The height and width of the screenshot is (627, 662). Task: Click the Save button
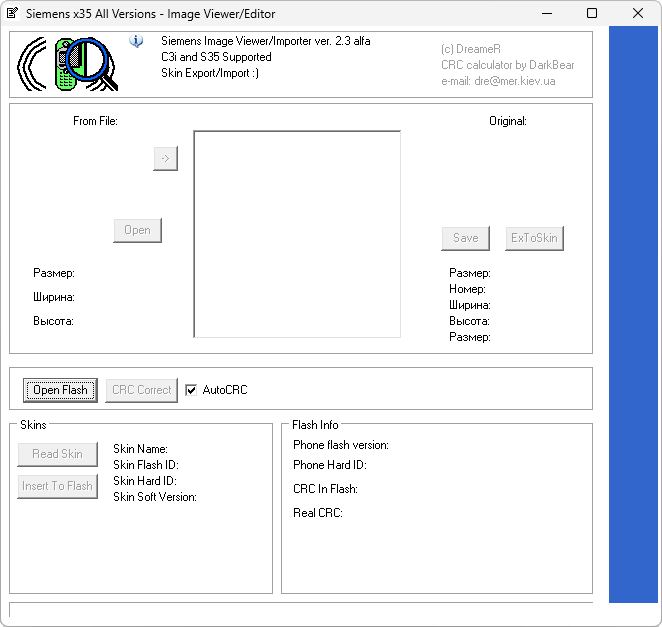point(466,238)
